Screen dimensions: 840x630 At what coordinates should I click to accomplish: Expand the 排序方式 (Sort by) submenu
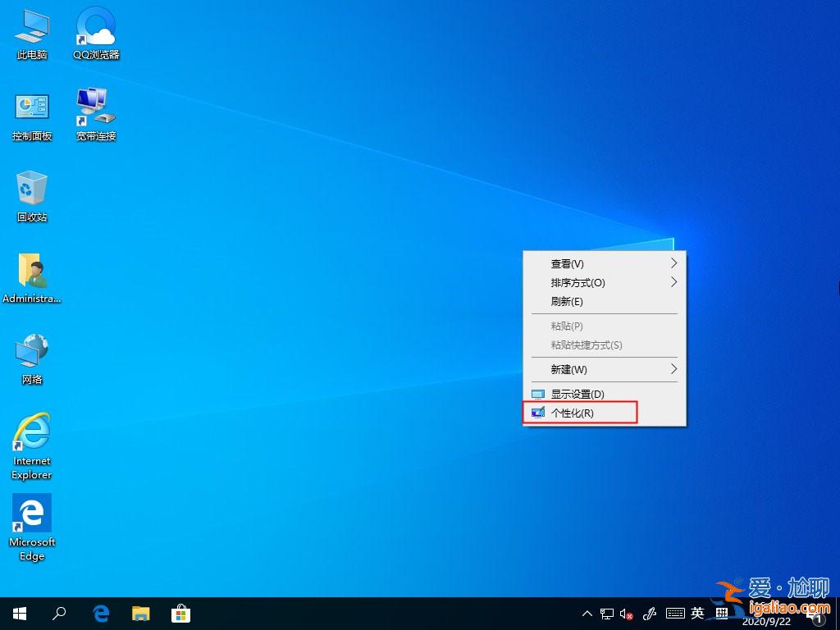tap(603, 282)
